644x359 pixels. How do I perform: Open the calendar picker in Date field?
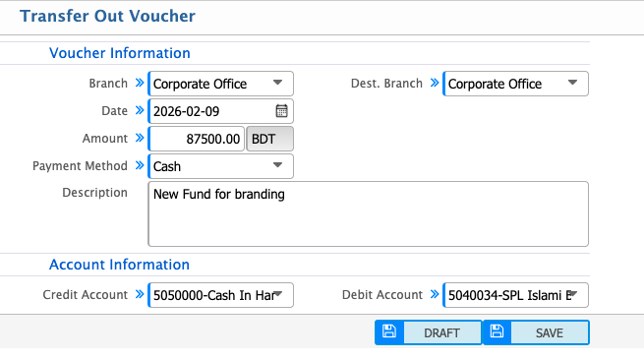pyautogui.click(x=282, y=111)
